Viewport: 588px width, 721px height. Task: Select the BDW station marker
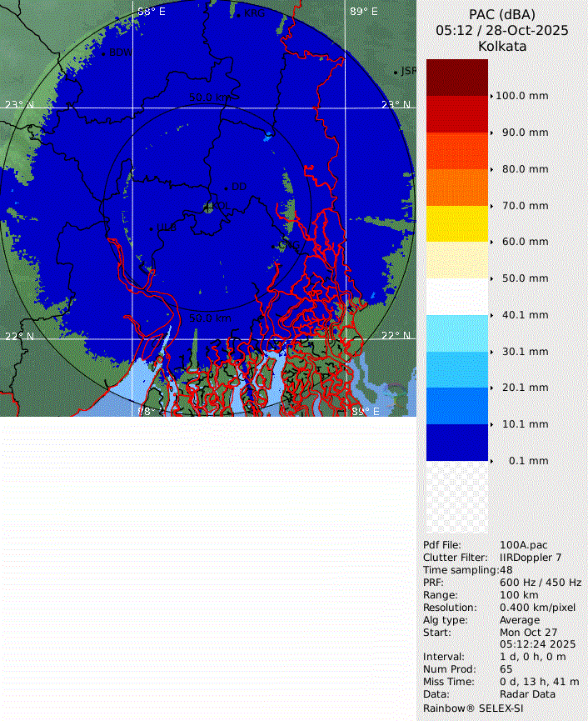point(102,53)
